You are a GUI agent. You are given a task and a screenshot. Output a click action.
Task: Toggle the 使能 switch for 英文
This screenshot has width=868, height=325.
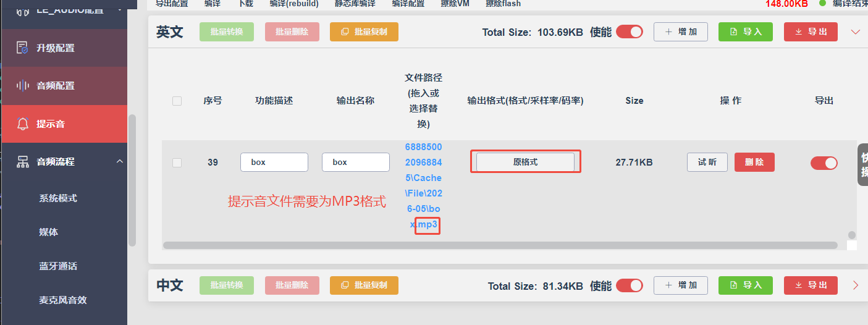(630, 32)
